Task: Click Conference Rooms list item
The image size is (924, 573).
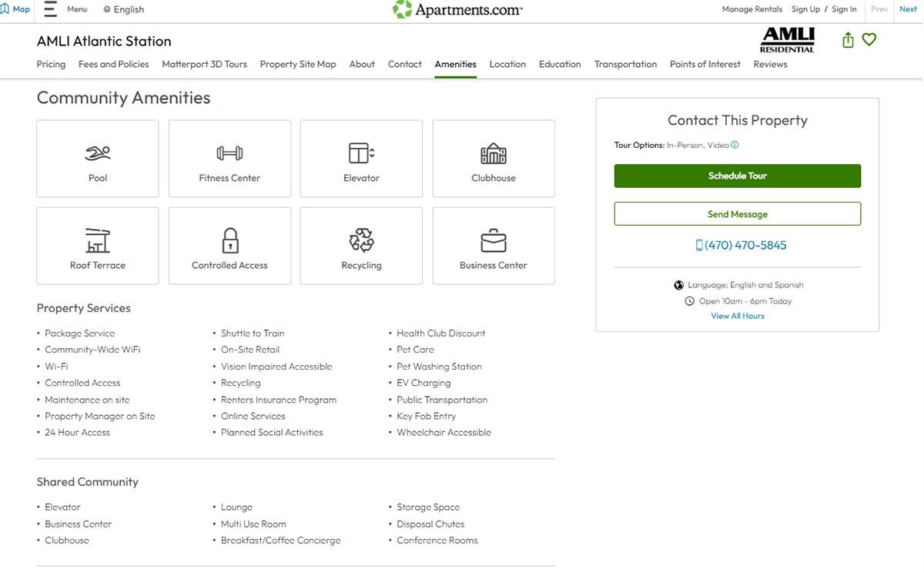Action: 437,541
